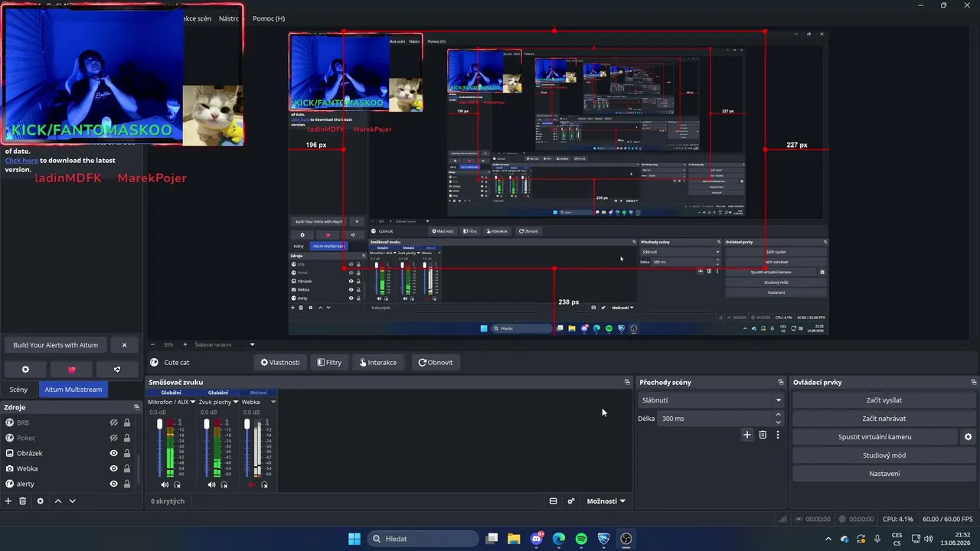Move selected source down

tap(72, 501)
